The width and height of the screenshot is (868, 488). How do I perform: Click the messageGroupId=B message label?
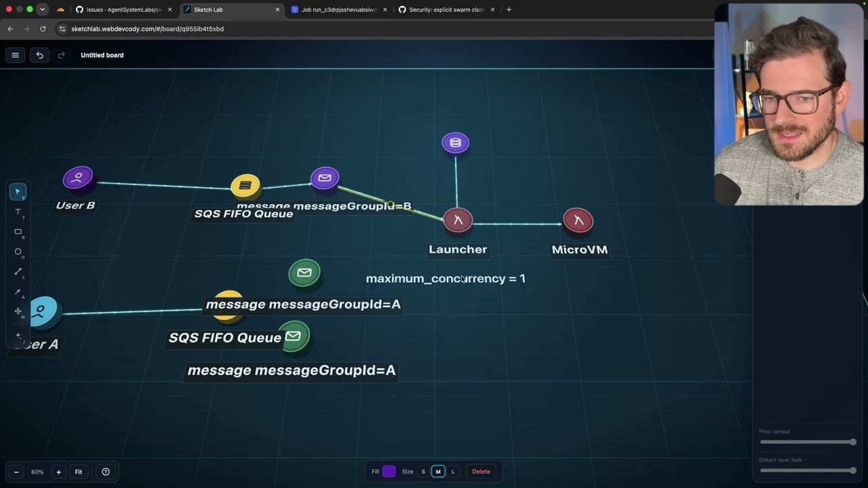(x=324, y=206)
